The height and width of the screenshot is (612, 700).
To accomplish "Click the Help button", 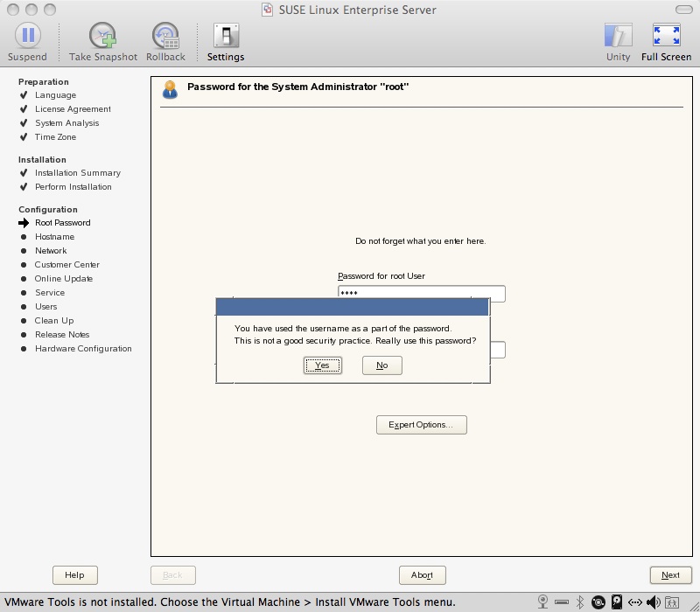I will [75, 575].
